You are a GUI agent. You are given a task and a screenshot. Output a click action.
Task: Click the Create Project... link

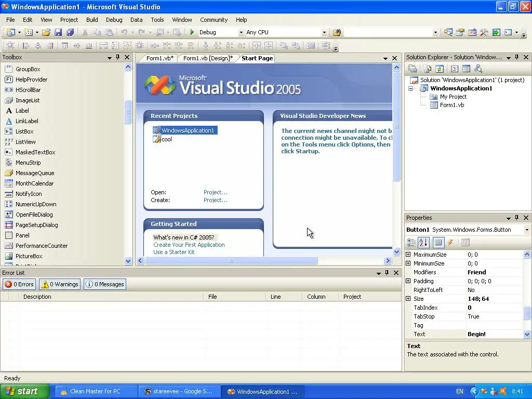216,200
